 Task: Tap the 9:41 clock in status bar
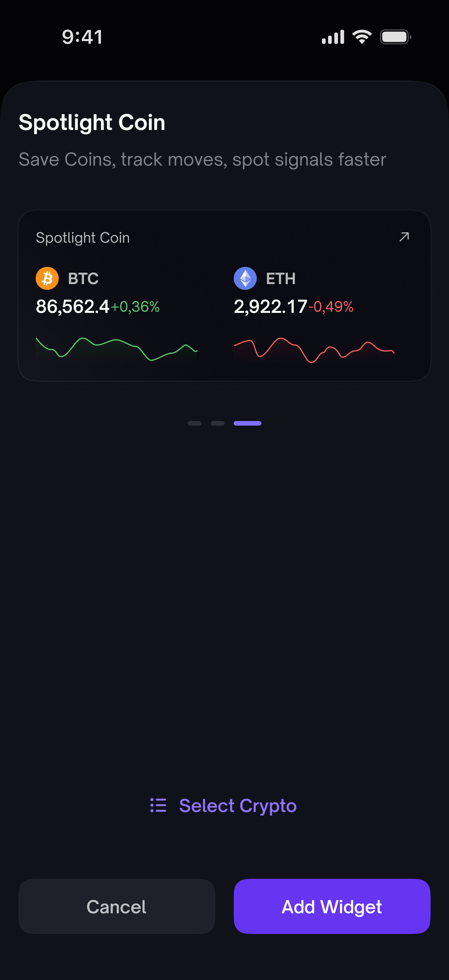82,37
